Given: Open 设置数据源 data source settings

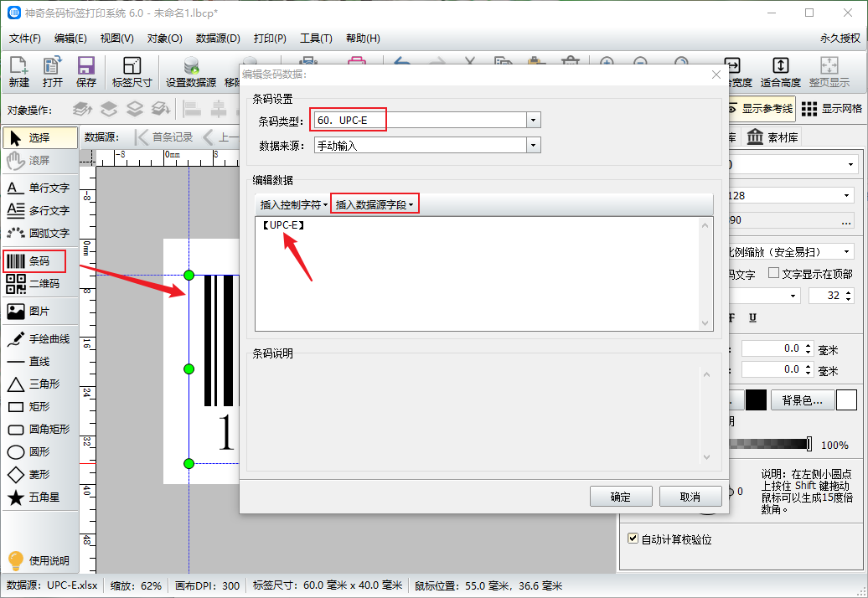Looking at the screenshot, I should (191, 72).
